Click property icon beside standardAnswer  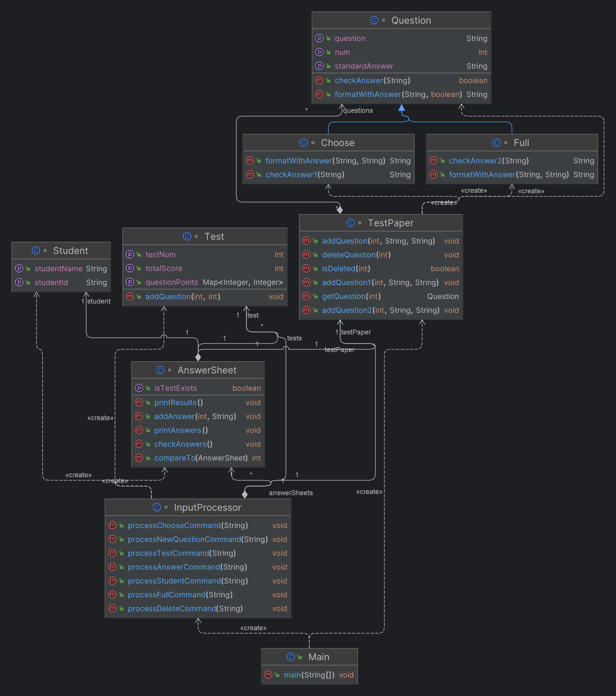319,66
